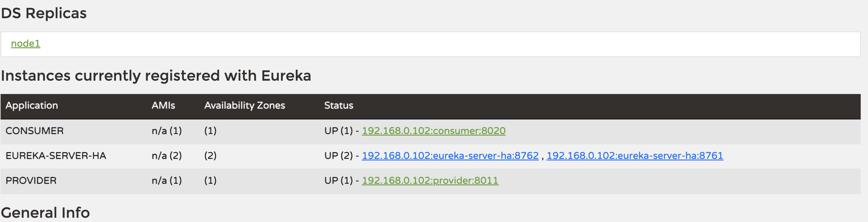Click the Availability Zones column header
Viewport: 868px width, 222px height.
pos(244,106)
